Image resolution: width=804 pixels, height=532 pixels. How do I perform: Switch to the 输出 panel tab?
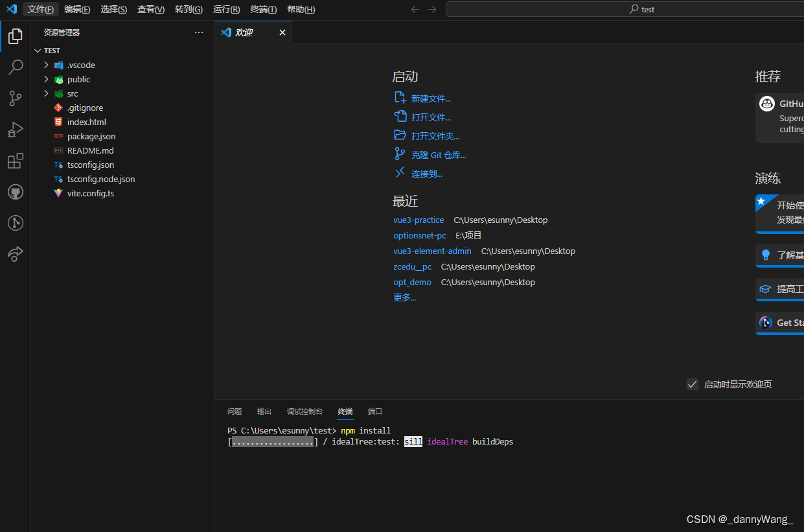point(264,411)
